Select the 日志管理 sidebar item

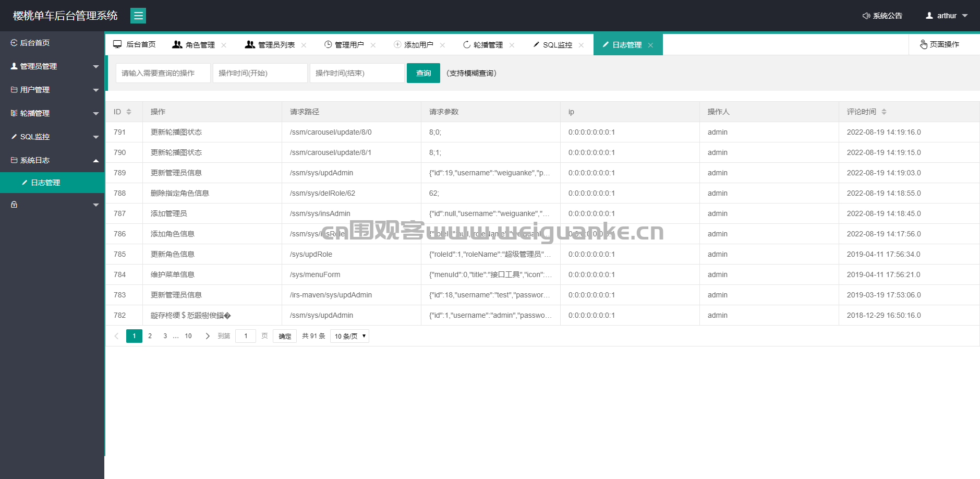click(x=52, y=183)
